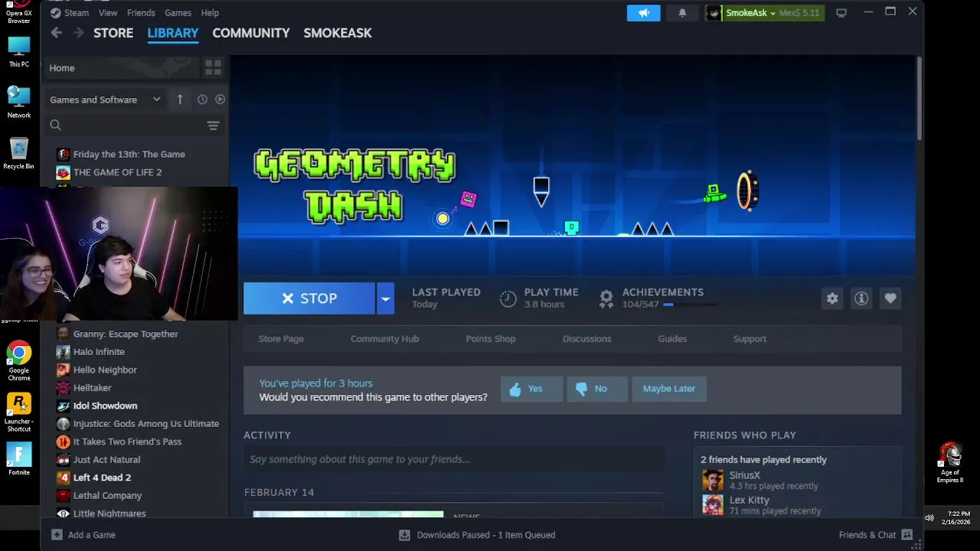
Task: Click the ACHIEVEMENTS 104/547 label
Action: [662, 298]
